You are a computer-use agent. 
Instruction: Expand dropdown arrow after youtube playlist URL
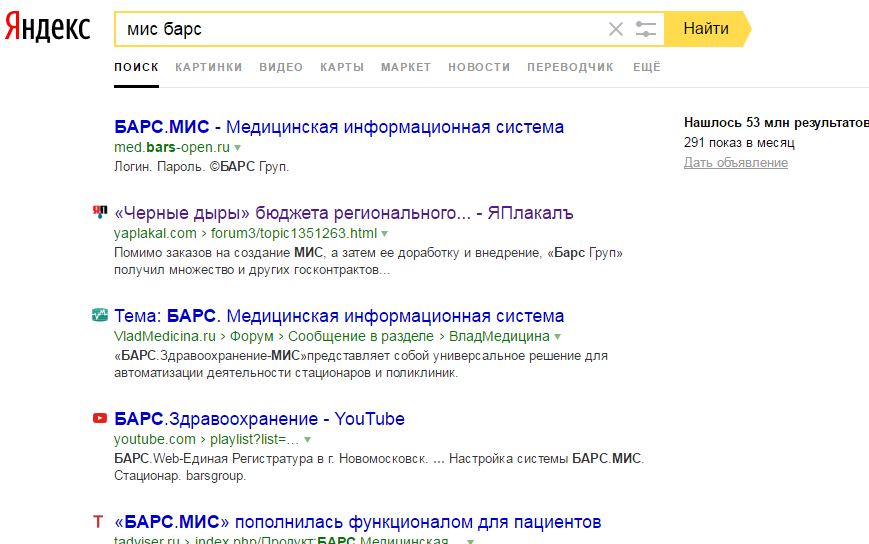308,440
